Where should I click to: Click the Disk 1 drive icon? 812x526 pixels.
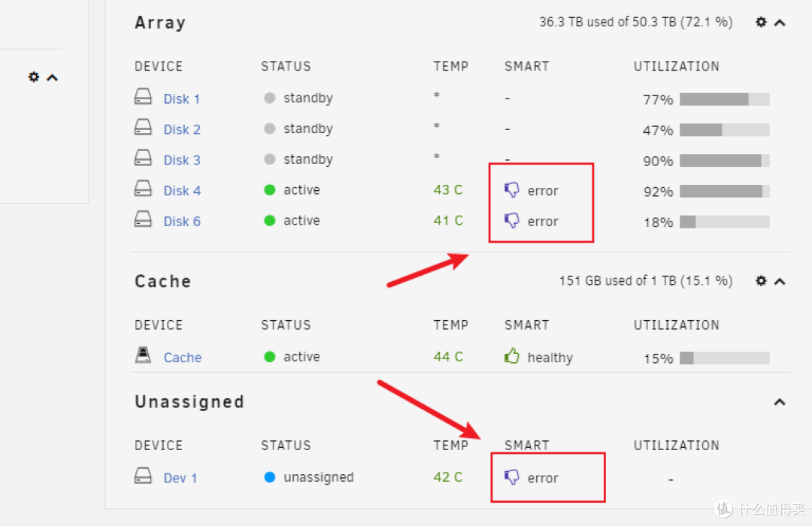(143, 98)
